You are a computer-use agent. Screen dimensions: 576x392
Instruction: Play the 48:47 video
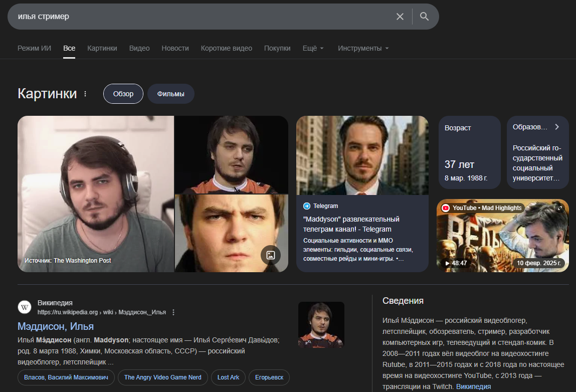[456, 263]
